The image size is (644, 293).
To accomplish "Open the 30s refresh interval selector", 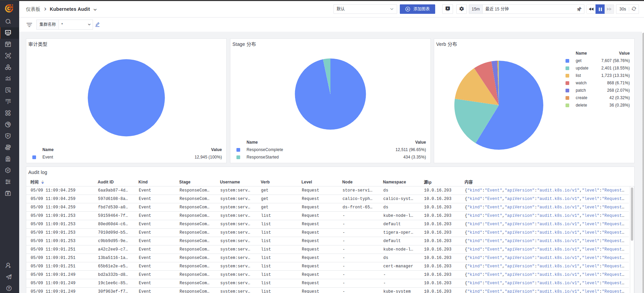I will click(x=623, y=9).
